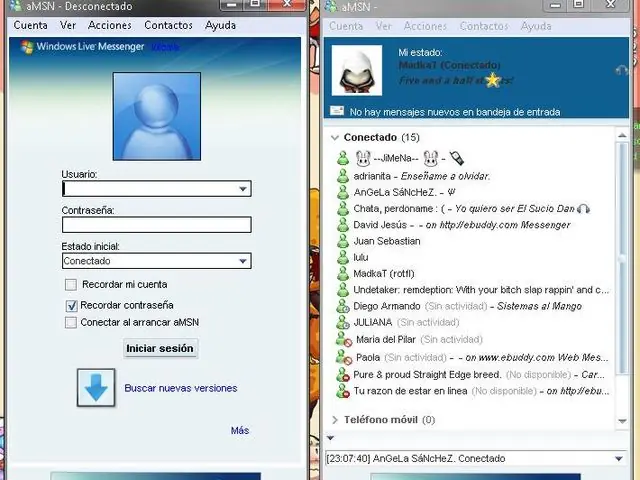Collapse the Conectado contact group
Image resolution: width=640 pixels, height=480 pixels.
point(335,138)
